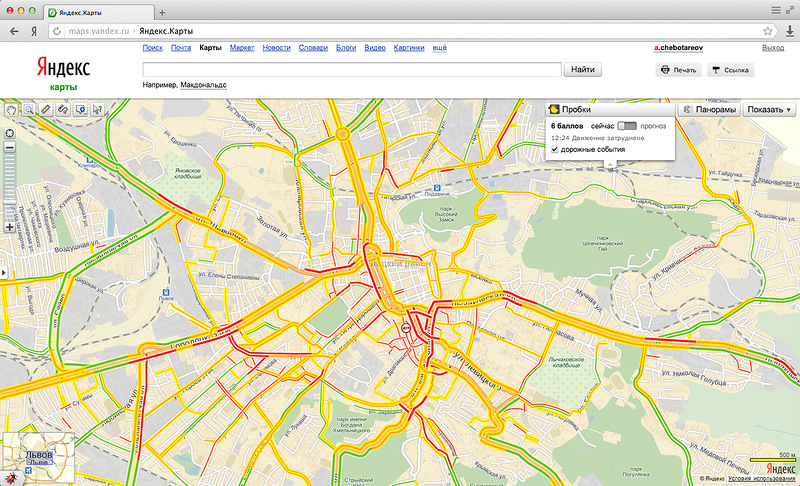The height and width of the screenshot is (486, 800).
Task: Toggle the сейчас/прогноз traffic switch
Action: 627,126
